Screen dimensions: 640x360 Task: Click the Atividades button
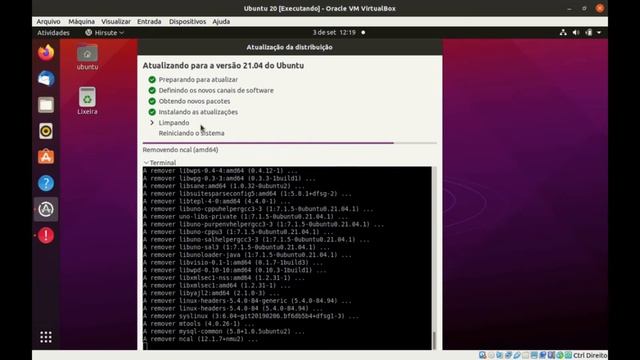pos(53,33)
